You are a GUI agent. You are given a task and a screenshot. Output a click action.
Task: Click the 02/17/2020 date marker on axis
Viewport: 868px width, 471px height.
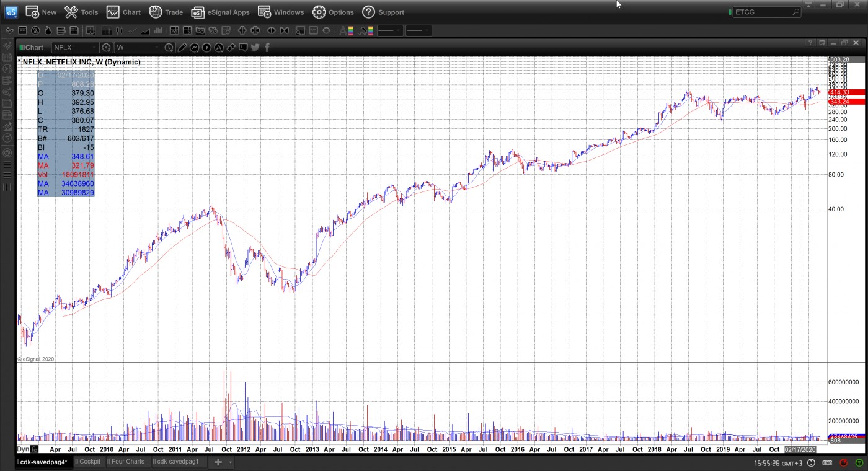[x=800, y=449]
